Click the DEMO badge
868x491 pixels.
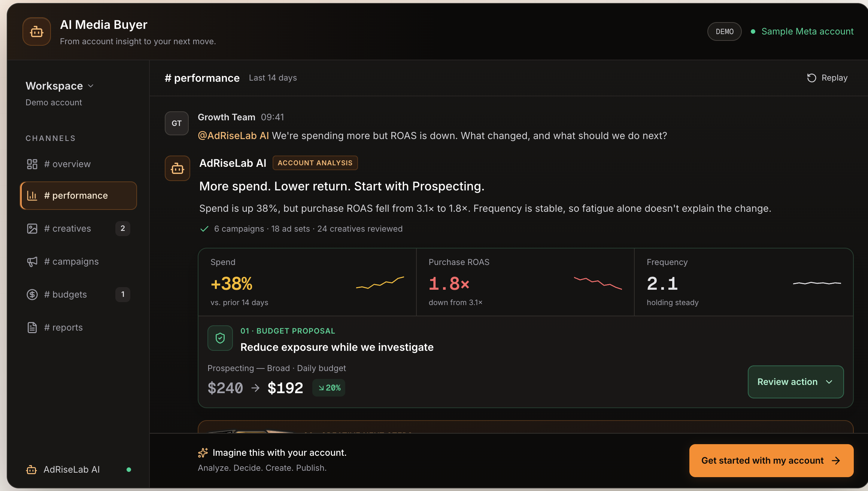(725, 31)
